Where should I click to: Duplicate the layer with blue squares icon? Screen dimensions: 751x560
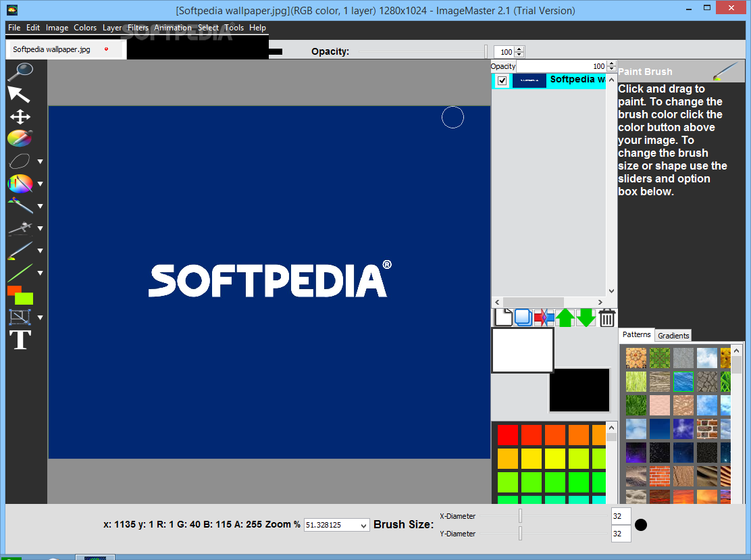click(x=523, y=318)
